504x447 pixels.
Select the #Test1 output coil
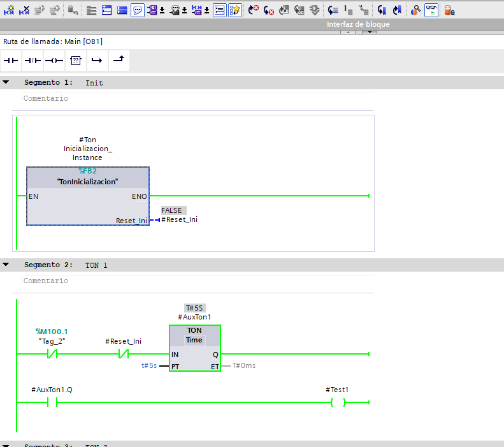point(337,402)
